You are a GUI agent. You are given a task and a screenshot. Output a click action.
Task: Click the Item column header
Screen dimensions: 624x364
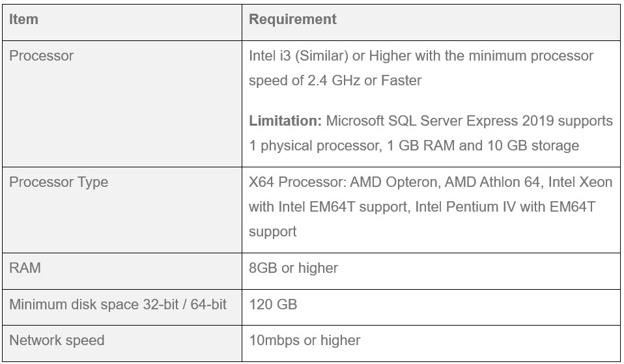[24, 19]
